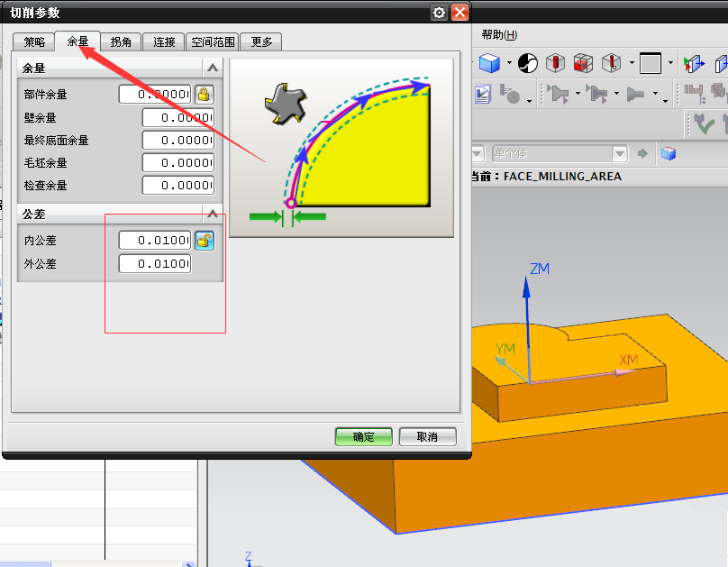Collapse the 公差 section
Screen dimensions: 728x567
213,214
